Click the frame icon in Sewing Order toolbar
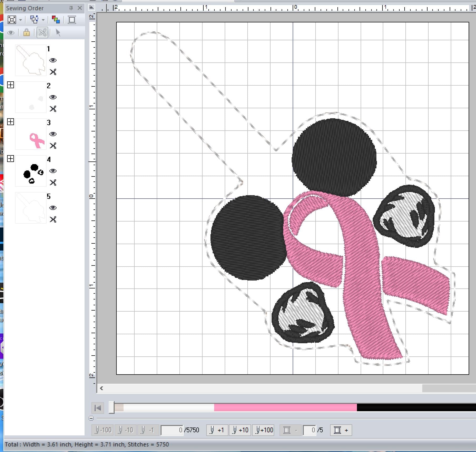 pos(72,20)
